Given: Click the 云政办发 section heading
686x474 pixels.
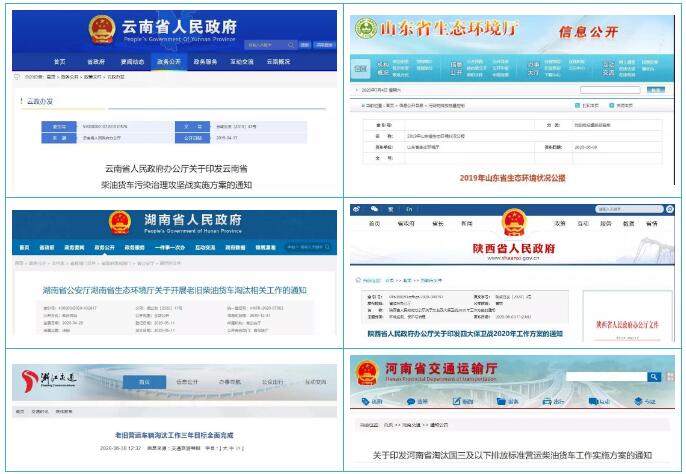Looking at the screenshot, I should [40, 101].
